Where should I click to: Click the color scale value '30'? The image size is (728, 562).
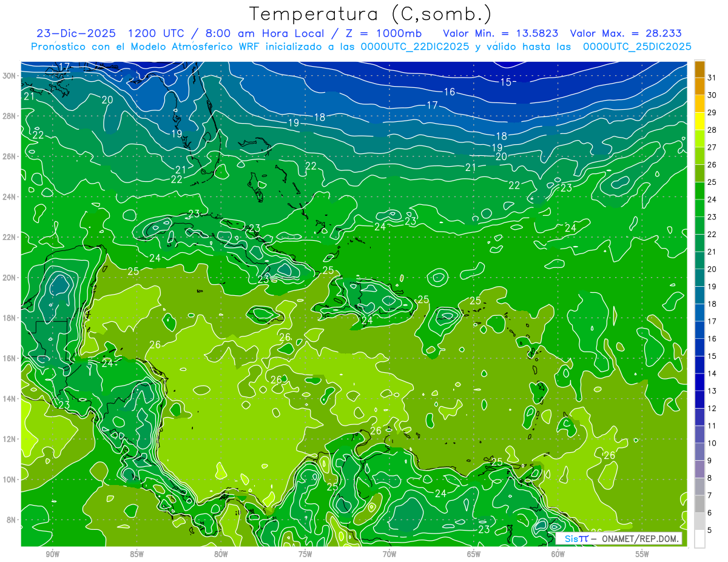[x=712, y=95]
